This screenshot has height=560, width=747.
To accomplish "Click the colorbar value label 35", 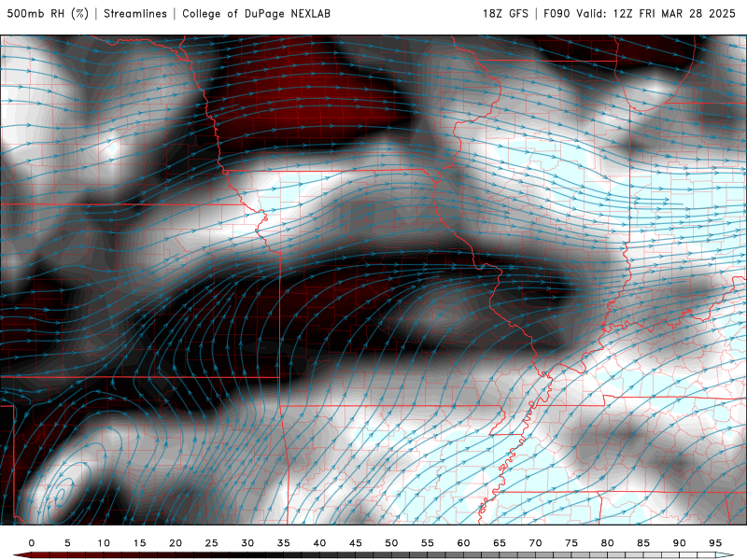I will pos(284,543).
